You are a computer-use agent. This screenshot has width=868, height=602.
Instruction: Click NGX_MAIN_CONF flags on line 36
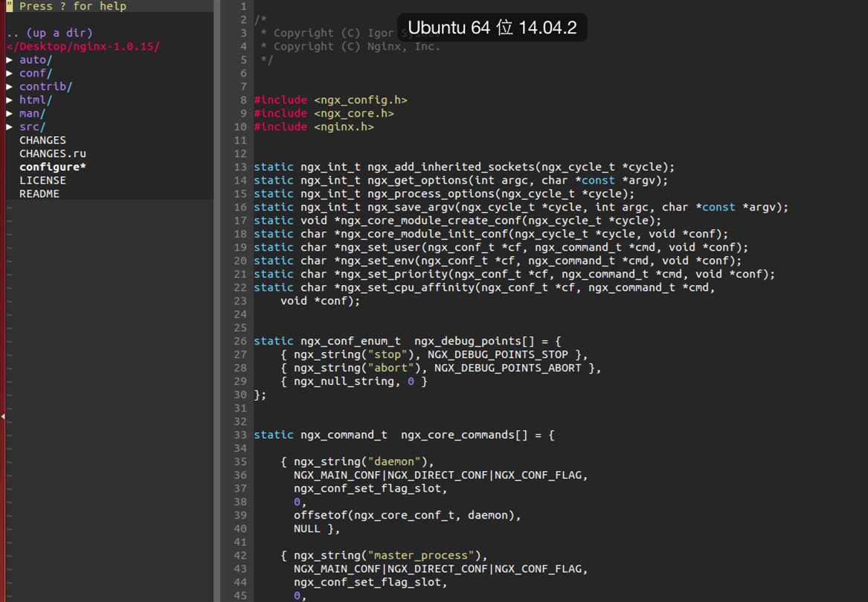tap(440, 475)
